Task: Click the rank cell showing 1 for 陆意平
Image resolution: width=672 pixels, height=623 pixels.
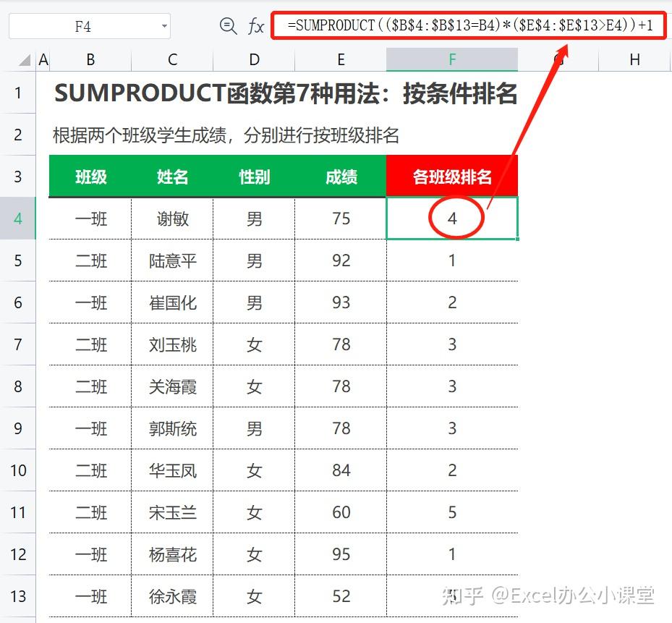Action: tap(451, 260)
